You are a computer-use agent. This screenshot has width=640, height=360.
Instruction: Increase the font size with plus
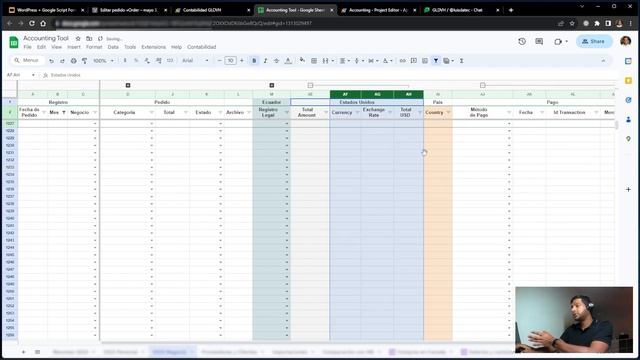(x=242, y=61)
